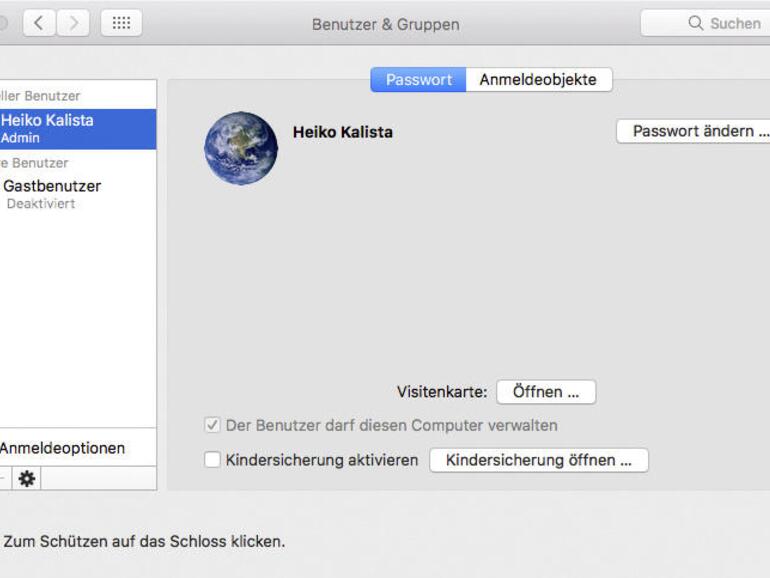This screenshot has height=578, width=770.
Task: Click 'Zum Schützen auf das Schloss klicken.' text
Action: point(144,541)
